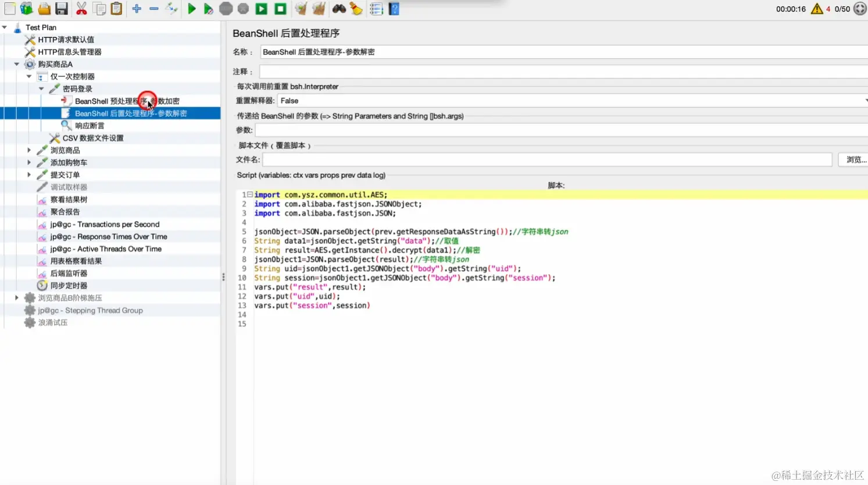
Task: Click the Cut scissors icon
Action: [81, 9]
